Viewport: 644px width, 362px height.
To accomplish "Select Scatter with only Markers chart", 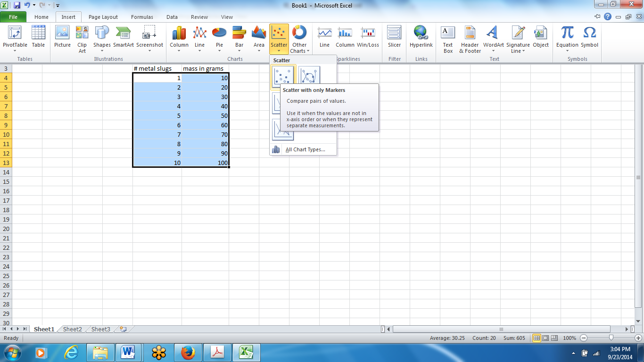I will [x=282, y=74].
